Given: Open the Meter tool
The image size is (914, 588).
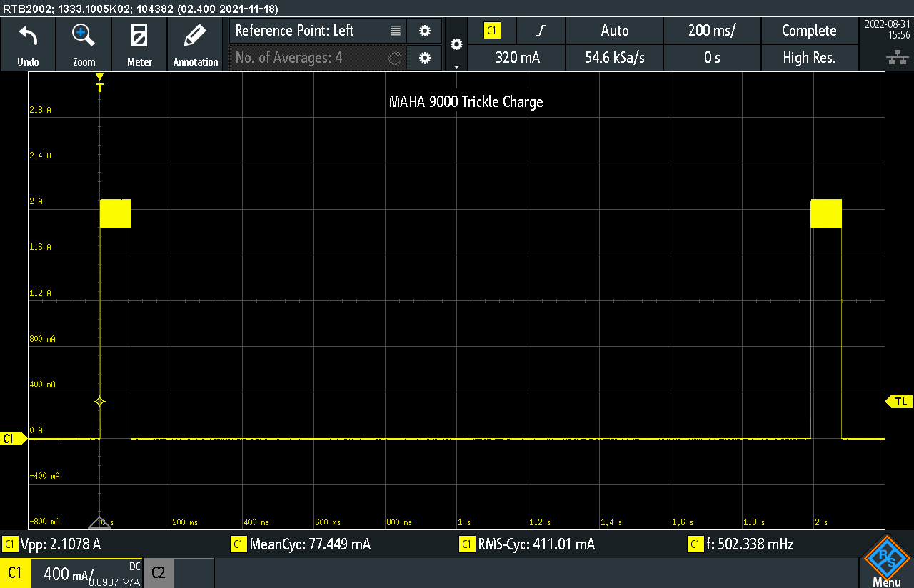Looking at the screenshot, I should tap(139, 36).
